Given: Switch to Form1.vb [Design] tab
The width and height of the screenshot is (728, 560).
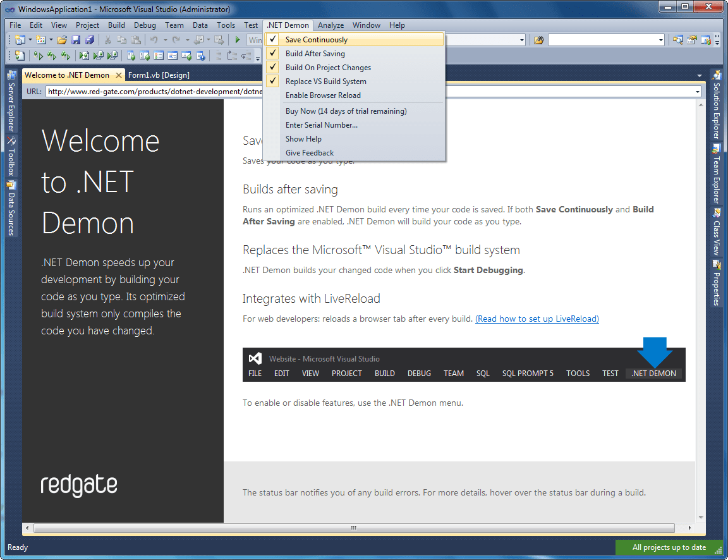Looking at the screenshot, I should [159, 75].
